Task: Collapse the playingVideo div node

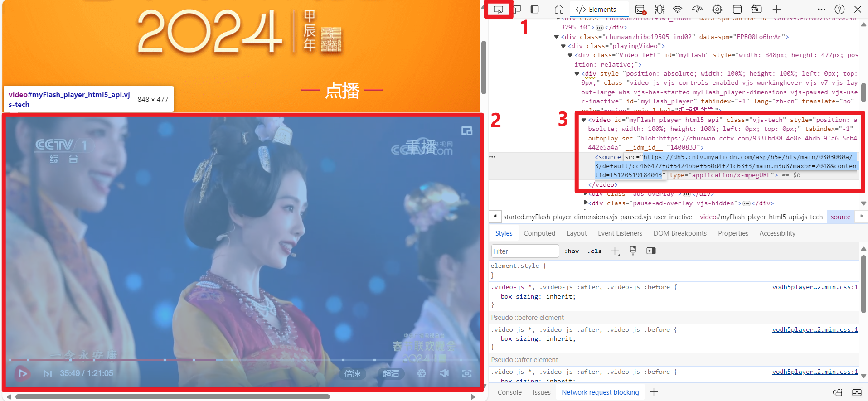Action: (563, 46)
